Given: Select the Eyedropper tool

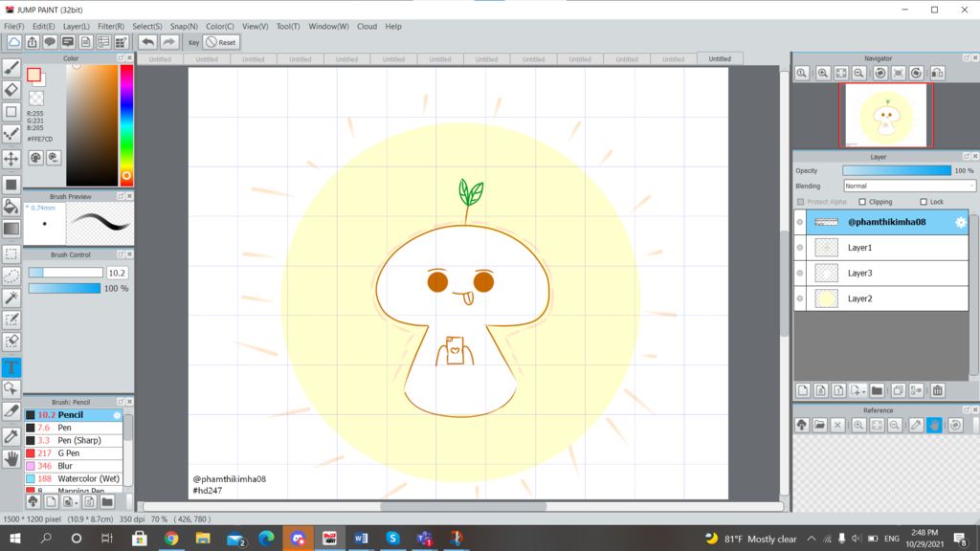Looking at the screenshot, I should tap(11, 436).
